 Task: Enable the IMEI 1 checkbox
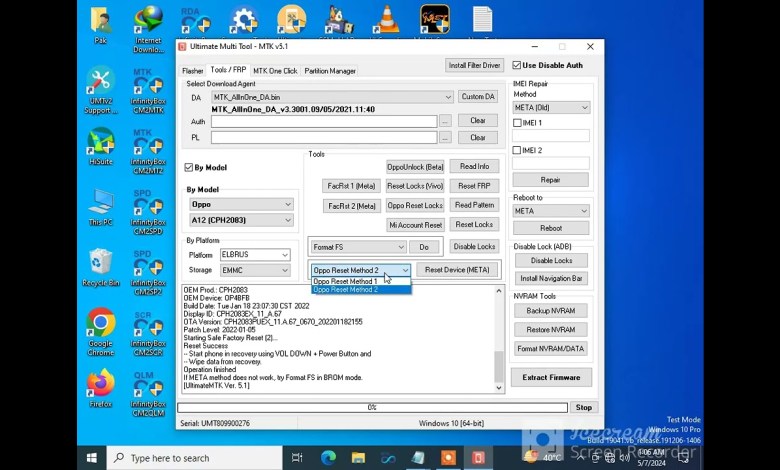click(517, 123)
